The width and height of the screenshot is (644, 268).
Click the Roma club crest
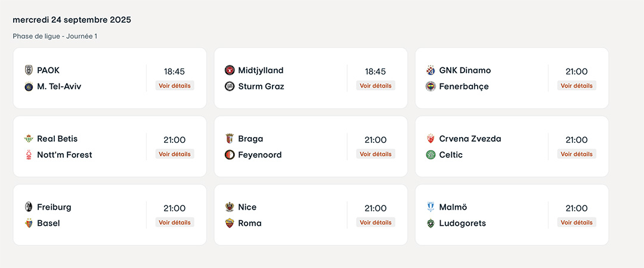[x=230, y=223]
